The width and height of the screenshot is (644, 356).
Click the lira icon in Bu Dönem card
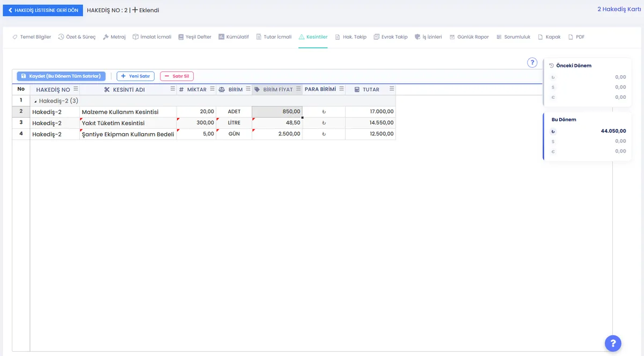(x=553, y=131)
